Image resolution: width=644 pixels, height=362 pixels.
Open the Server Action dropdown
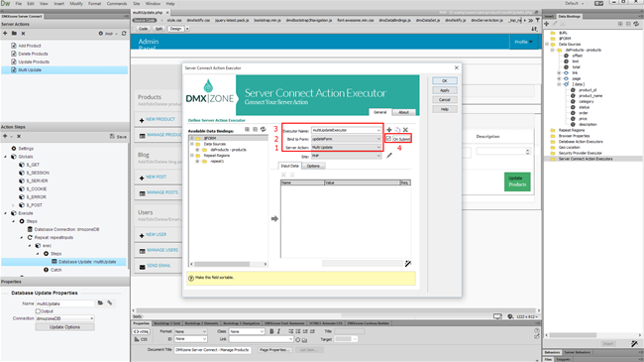click(x=346, y=147)
